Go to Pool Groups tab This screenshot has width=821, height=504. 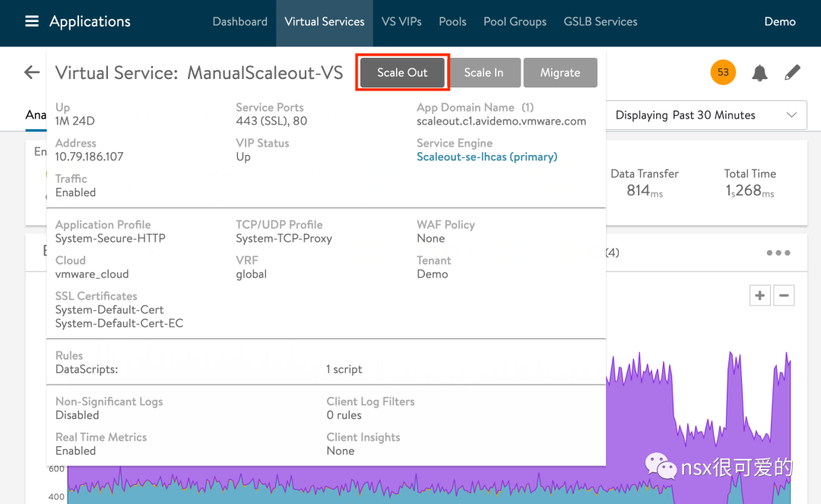[x=515, y=21]
